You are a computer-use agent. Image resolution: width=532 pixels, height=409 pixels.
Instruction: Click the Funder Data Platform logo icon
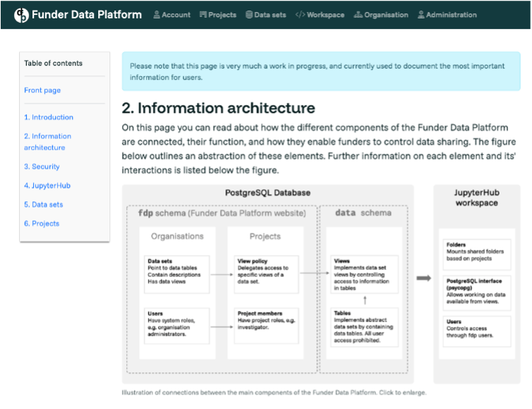click(21, 15)
